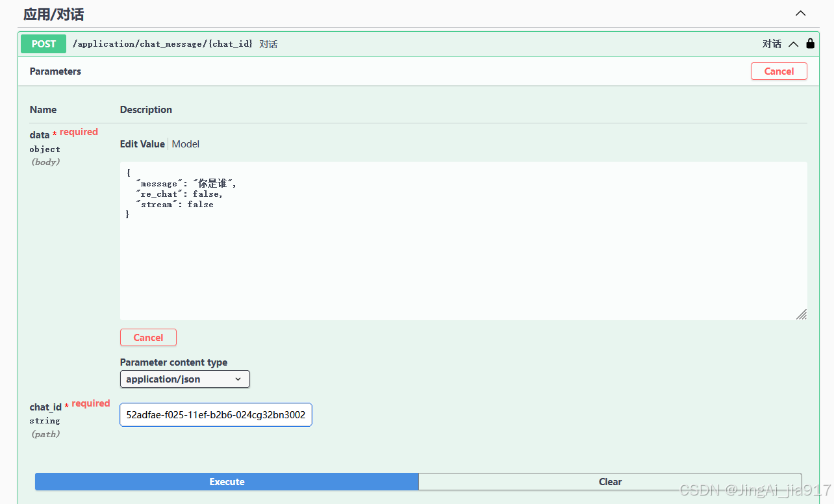Collapse the 应用/对话 section arrow
The height and width of the screenshot is (504, 834).
pos(800,13)
